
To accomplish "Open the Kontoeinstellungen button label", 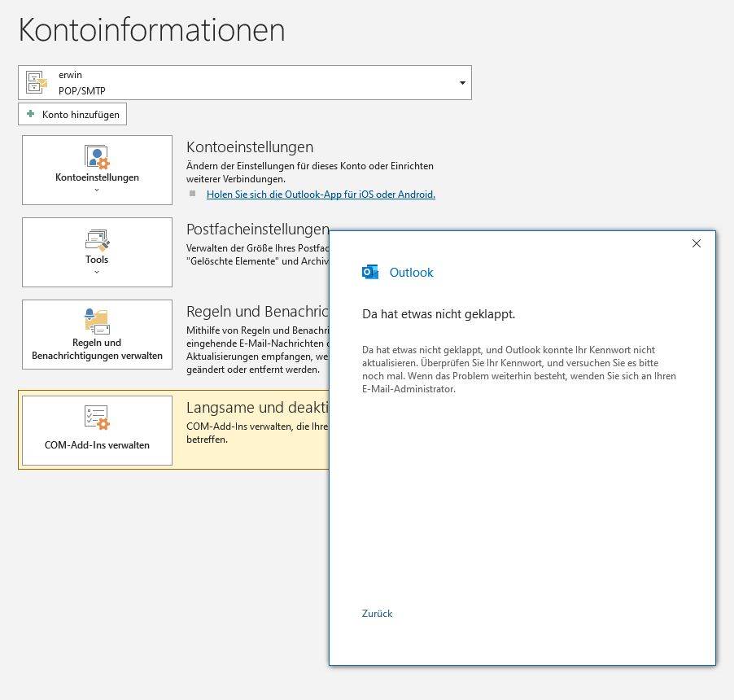I will [x=97, y=177].
